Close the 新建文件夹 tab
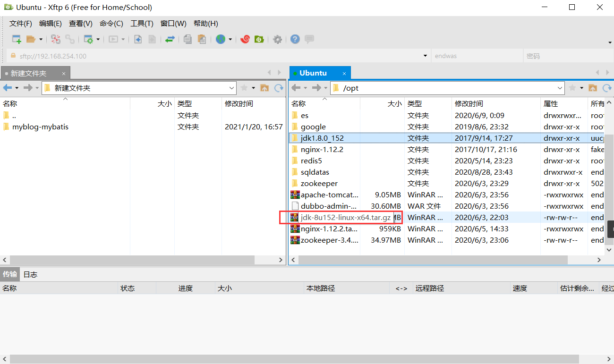Screen dimensions: 614x364 click(64, 74)
